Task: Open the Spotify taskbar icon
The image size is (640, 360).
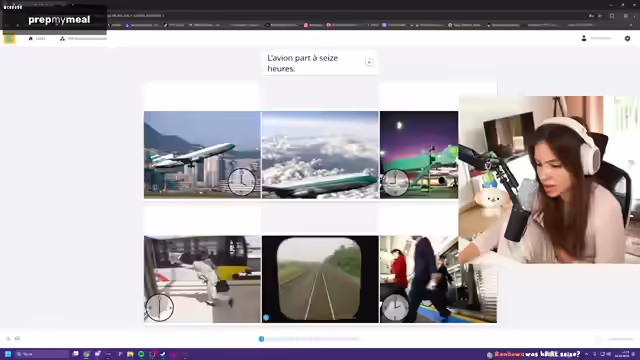Action: point(141,354)
